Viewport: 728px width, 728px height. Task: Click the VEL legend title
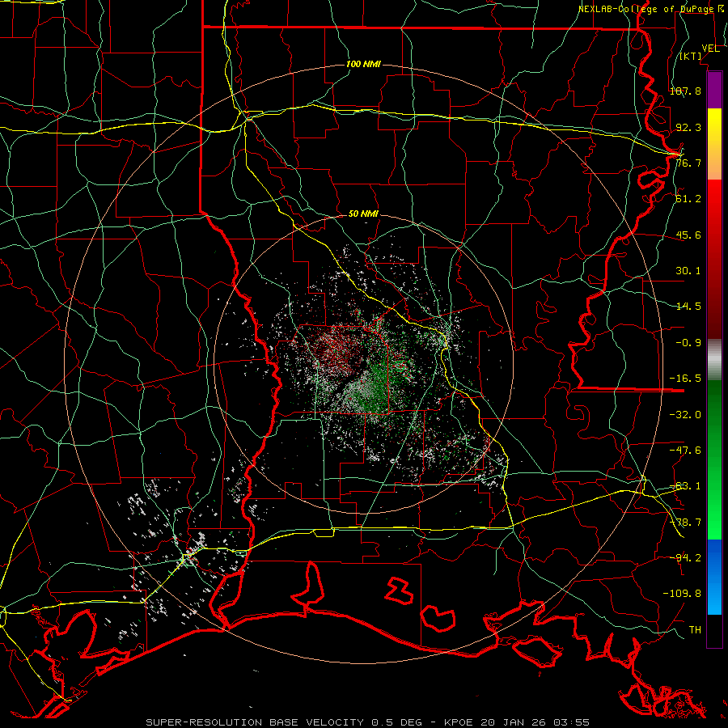[711, 49]
